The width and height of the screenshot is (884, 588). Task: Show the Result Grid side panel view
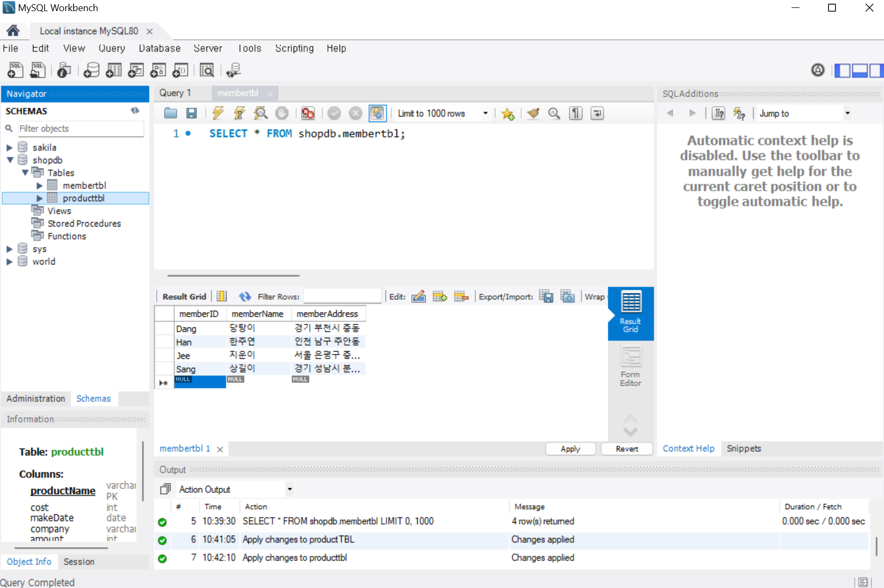coord(631,313)
